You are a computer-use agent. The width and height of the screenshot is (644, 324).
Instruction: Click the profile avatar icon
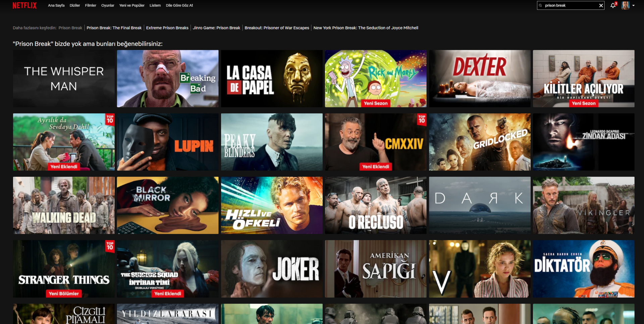pyautogui.click(x=625, y=5)
